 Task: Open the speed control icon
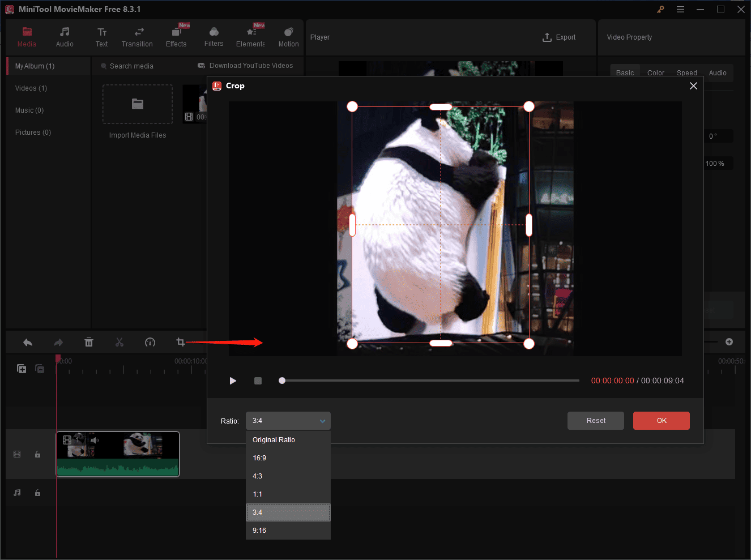(x=150, y=342)
